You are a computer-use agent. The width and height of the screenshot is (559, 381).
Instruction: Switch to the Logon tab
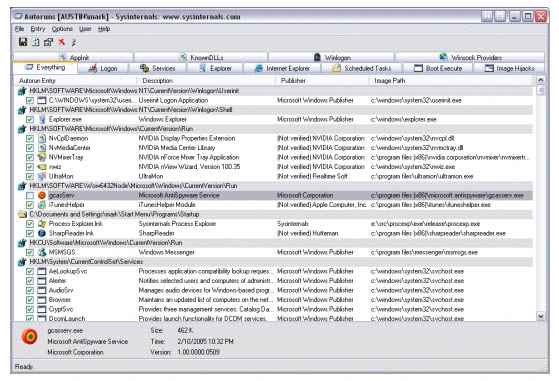tap(103, 68)
